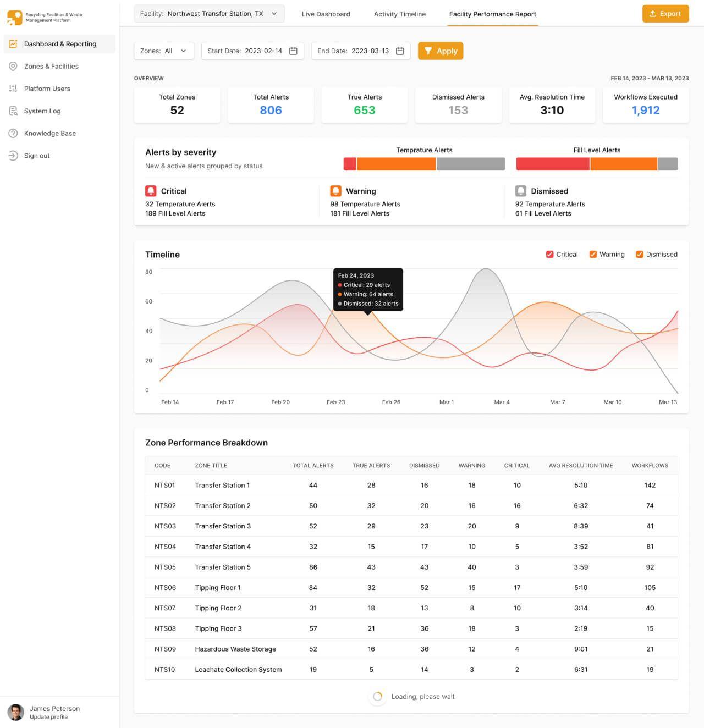Click the End Date calendar icon

(400, 51)
